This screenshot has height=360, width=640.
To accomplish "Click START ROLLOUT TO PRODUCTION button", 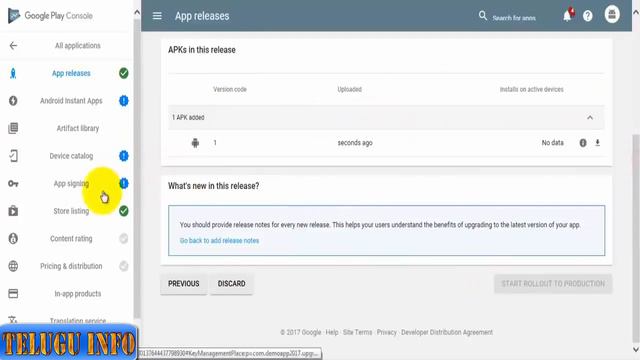I will pyautogui.click(x=553, y=284).
